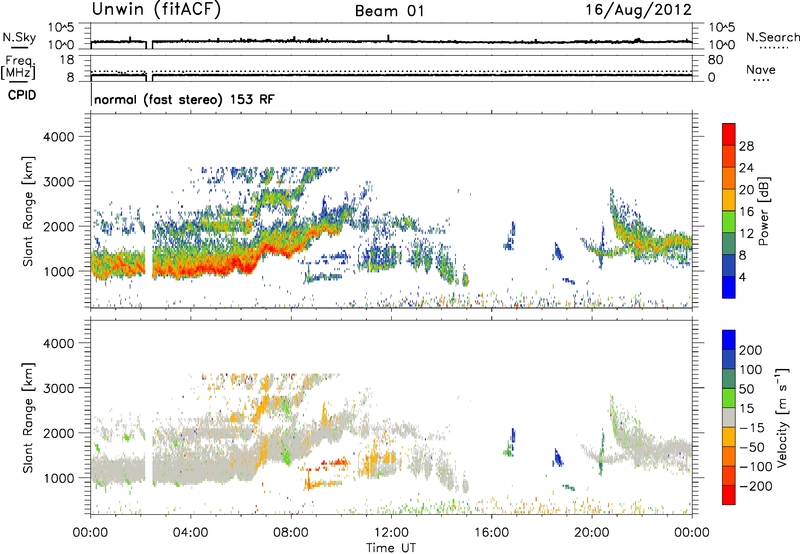Image resolution: width=800 pixels, height=554 pixels.
Task: Click the 'Beam 01' heading
Action: pyautogui.click(x=389, y=11)
